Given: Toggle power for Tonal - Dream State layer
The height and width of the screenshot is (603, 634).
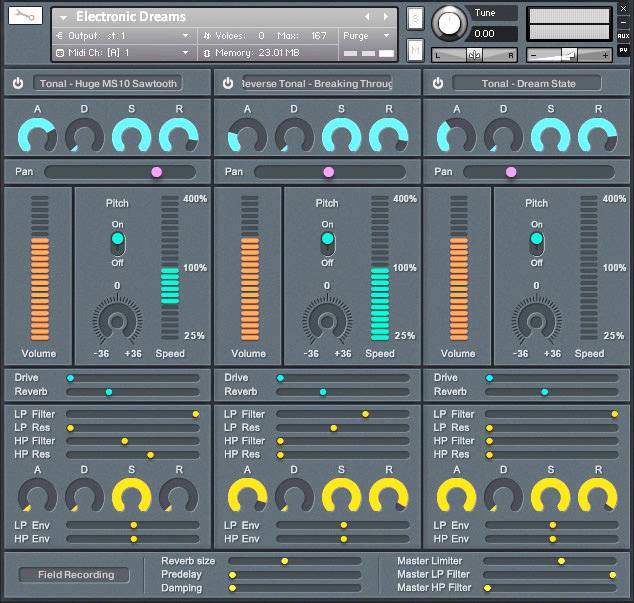Looking at the screenshot, I should point(437,83).
